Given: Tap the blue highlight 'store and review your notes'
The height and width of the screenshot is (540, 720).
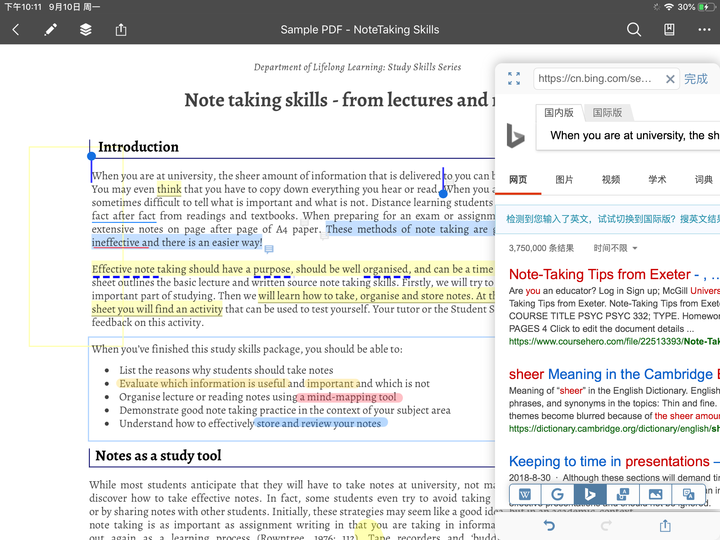Looking at the screenshot, I should (320, 423).
